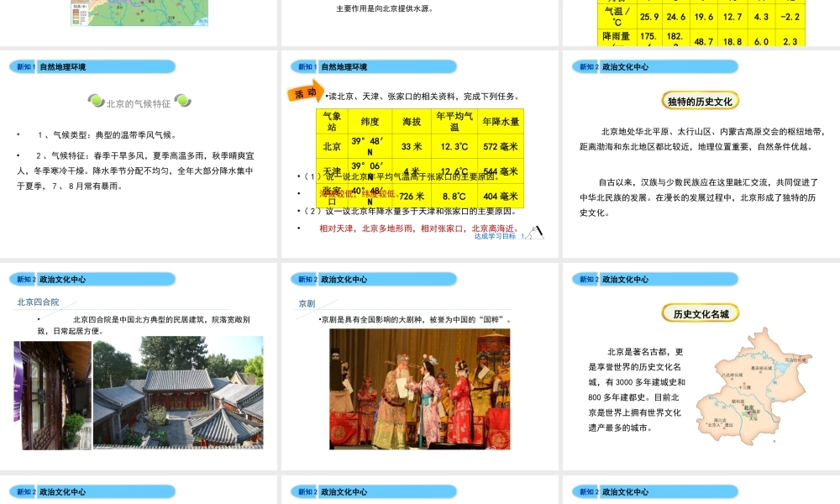The image size is (840, 504).
Task: Click the 历史文化名城 title button
Action: (x=701, y=314)
